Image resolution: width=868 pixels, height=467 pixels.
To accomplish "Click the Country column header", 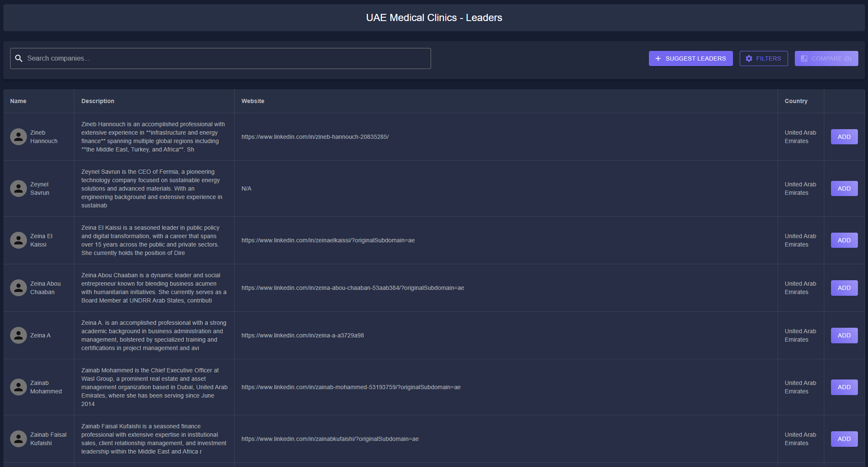I will [796, 101].
